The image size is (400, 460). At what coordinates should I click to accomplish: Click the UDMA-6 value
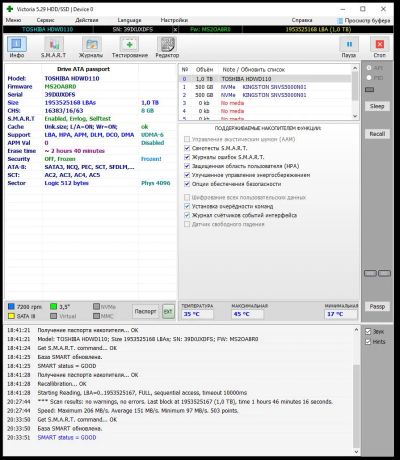(152, 135)
